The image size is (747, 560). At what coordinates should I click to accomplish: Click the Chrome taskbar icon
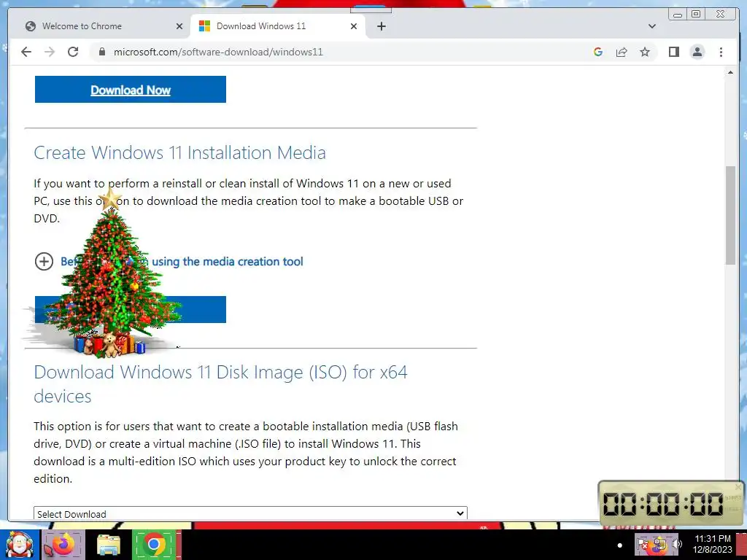(x=154, y=544)
